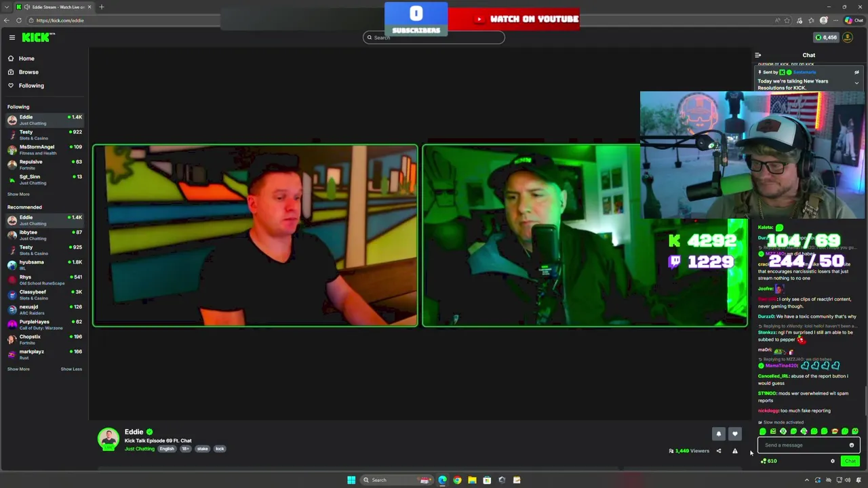
Task: Open Rhys Old School RuneScape channel
Action: coord(44,280)
